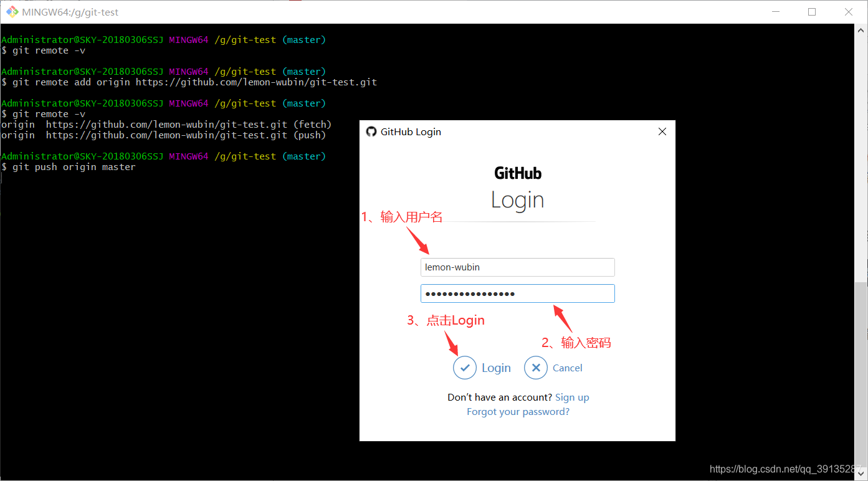Click the large 'Login' heading in dialog
868x481 pixels.
pyautogui.click(x=518, y=200)
